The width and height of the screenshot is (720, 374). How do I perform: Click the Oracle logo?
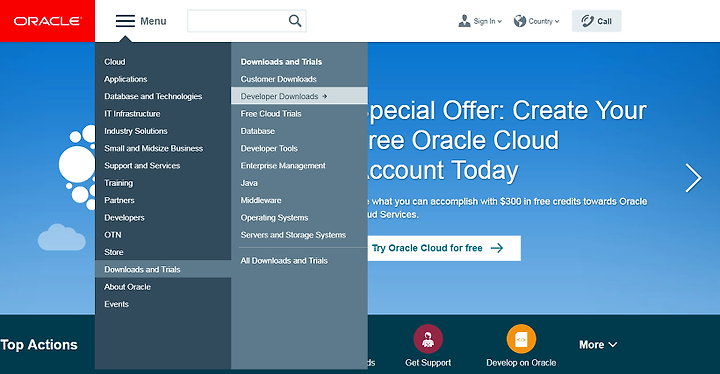coord(47,21)
